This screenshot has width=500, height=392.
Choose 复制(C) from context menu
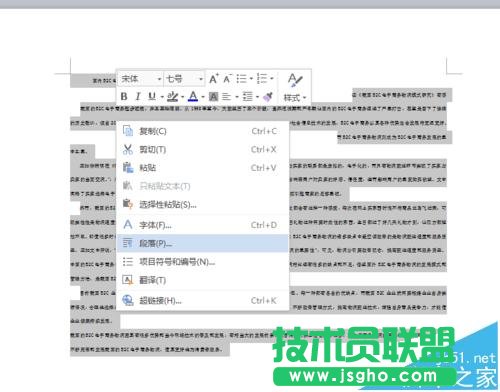point(203,131)
